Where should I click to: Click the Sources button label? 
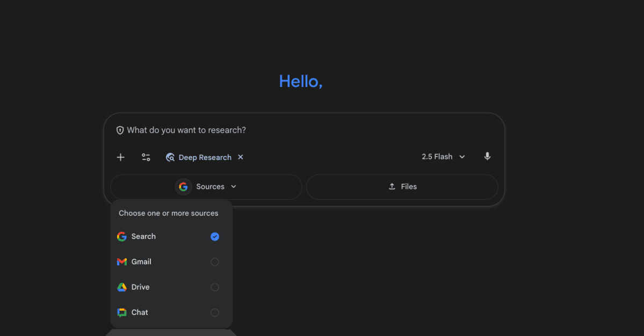211,187
